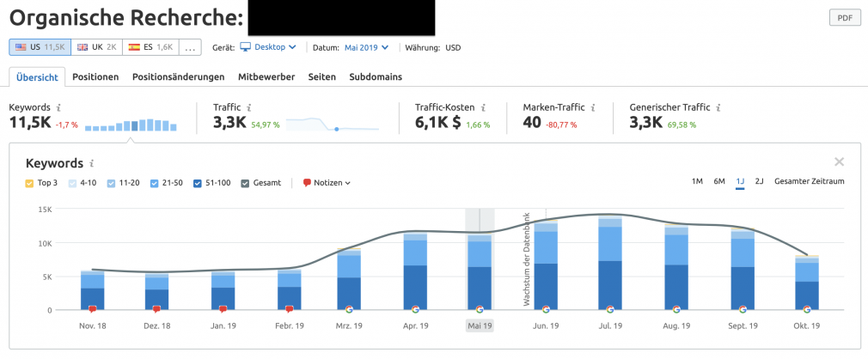Set chart range to 1M
The image size is (868, 359).
tap(697, 181)
